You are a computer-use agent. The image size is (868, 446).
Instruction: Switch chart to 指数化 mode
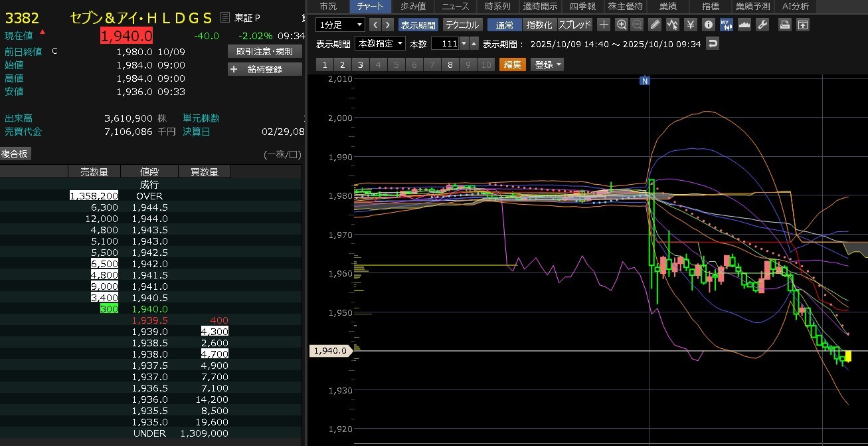[x=539, y=25]
